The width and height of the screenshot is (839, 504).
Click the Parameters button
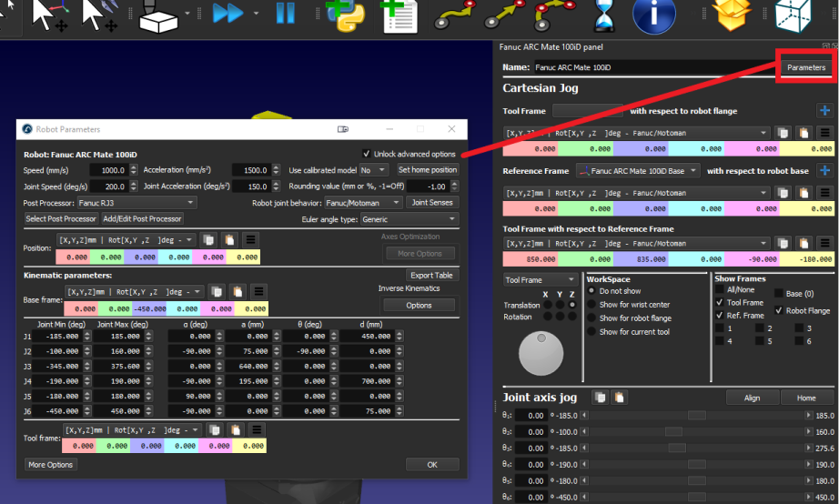coord(805,67)
